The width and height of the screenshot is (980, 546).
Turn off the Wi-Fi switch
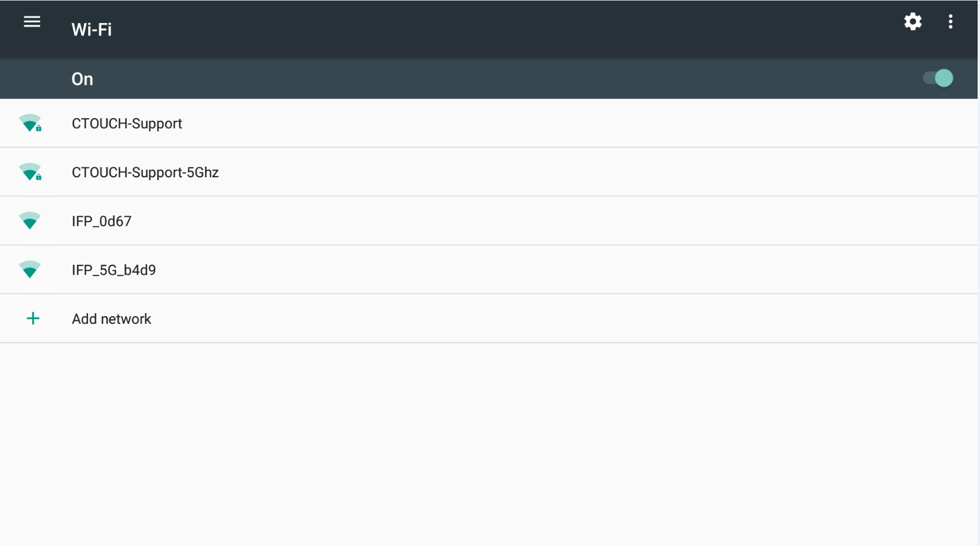tap(938, 78)
